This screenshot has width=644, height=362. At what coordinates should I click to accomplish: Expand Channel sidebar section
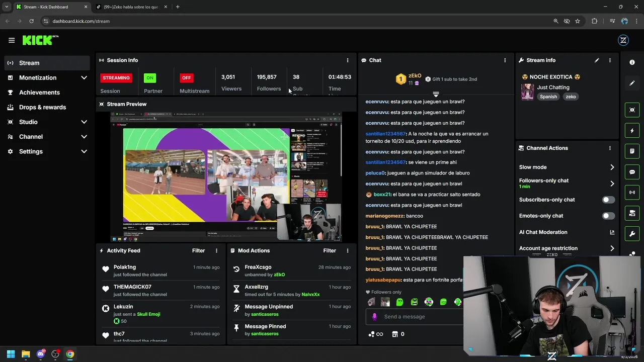[x=84, y=137]
